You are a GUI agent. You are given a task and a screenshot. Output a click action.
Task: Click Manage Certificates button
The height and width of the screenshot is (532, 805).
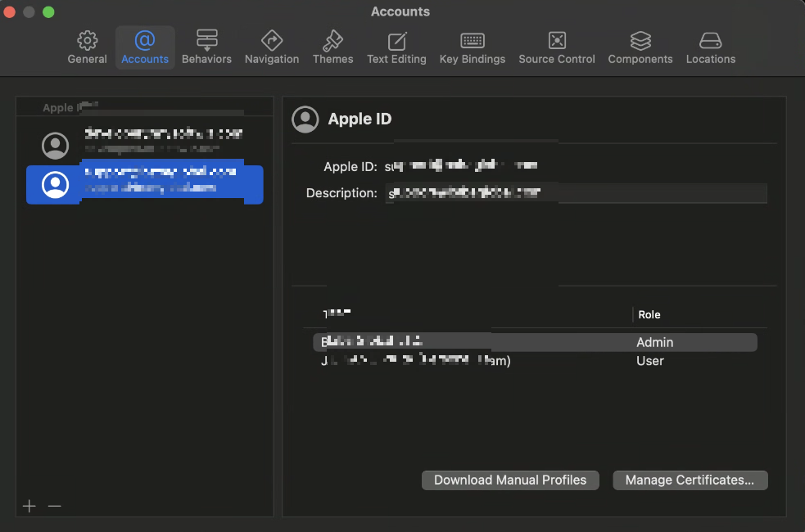click(x=690, y=480)
